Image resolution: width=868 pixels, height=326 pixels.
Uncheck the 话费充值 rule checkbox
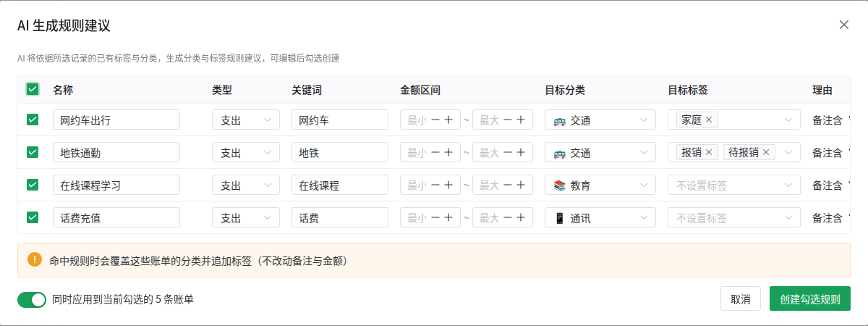pyautogui.click(x=33, y=217)
